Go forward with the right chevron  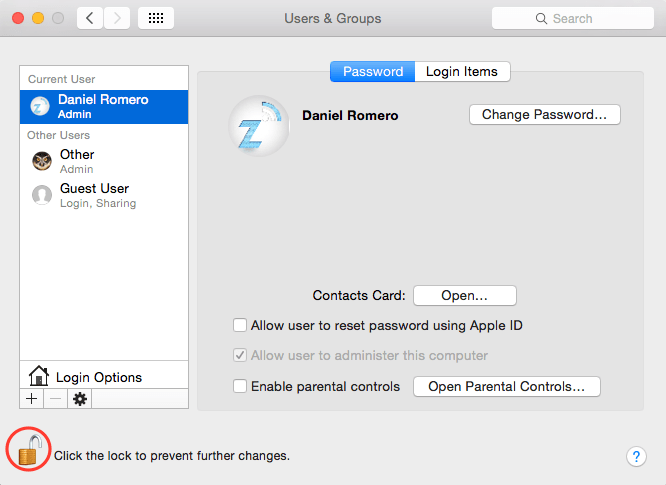[117, 18]
